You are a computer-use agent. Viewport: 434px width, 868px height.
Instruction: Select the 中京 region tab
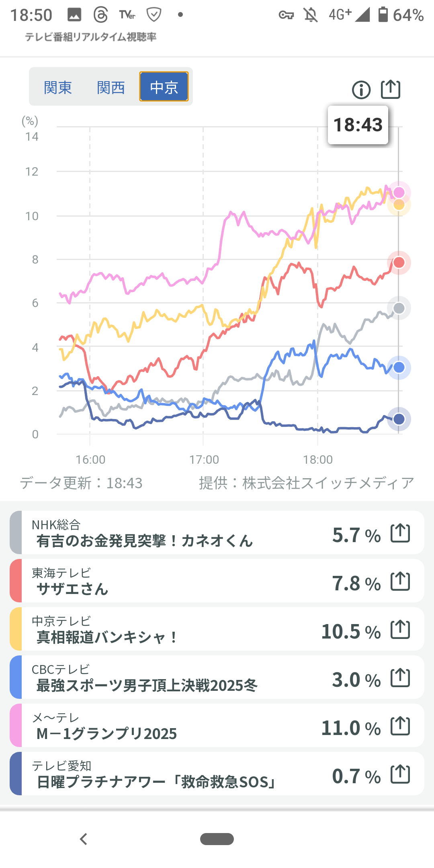(x=164, y=87)
